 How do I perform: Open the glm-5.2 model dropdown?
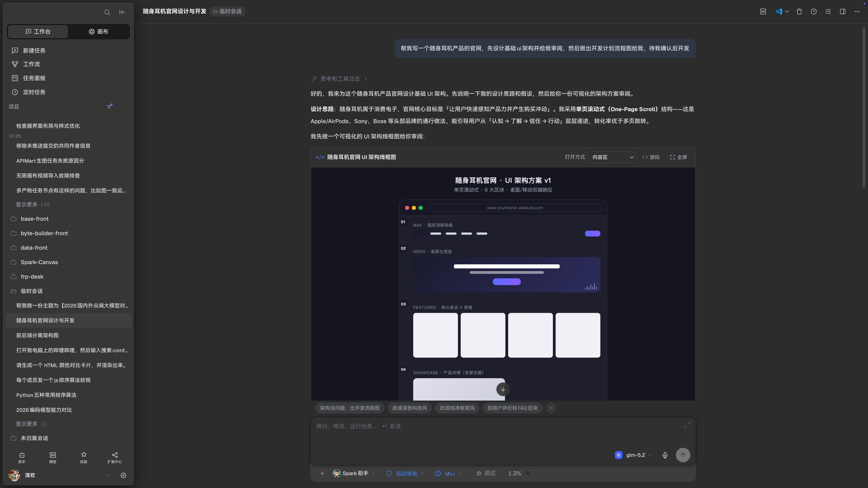(633, 455)
